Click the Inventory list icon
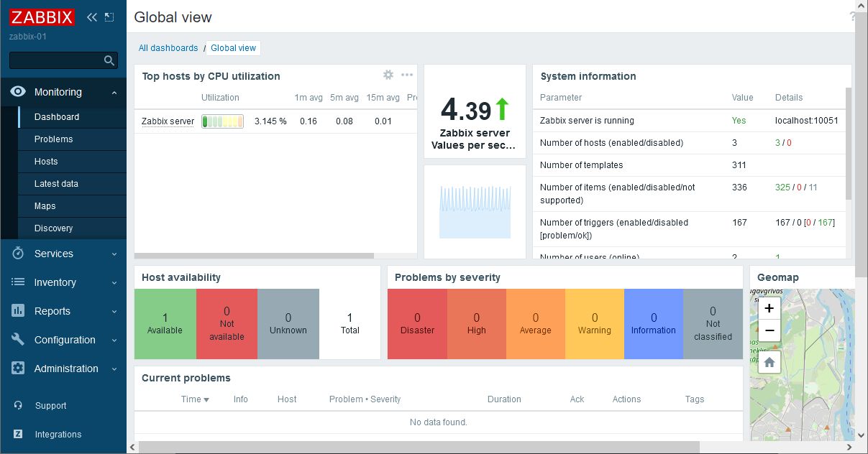Viewport: 868px width, 454px height. [18, 282]
